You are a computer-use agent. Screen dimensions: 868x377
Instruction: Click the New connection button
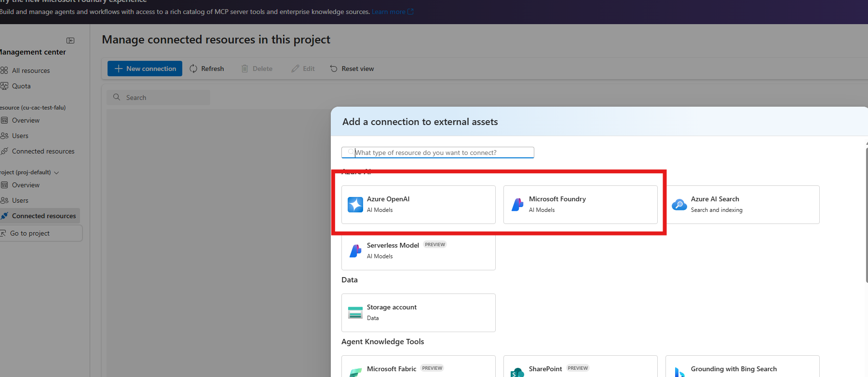[x=145, y=69]
